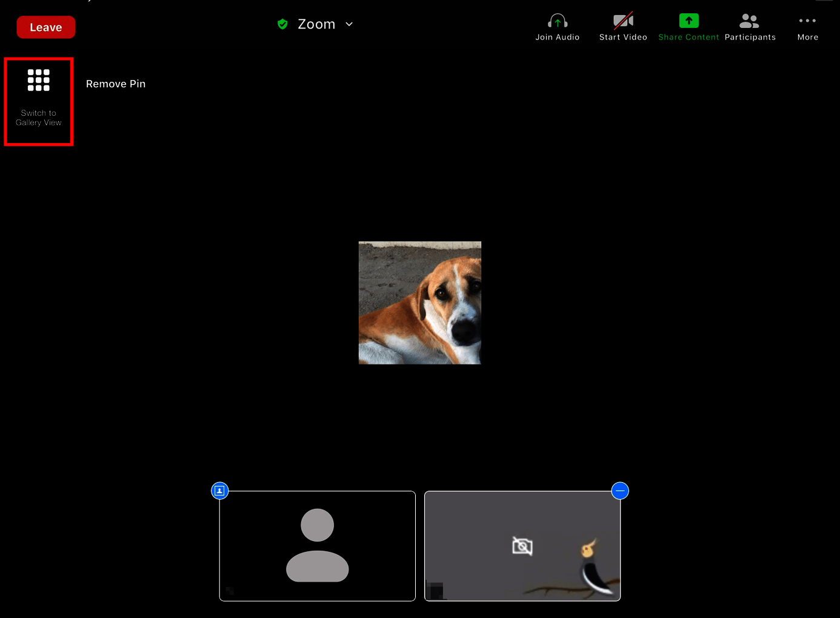Image resolution: width=840 pixels, height=618 pixels.
Task: Open the Participants list
Action: click(749, 21)
